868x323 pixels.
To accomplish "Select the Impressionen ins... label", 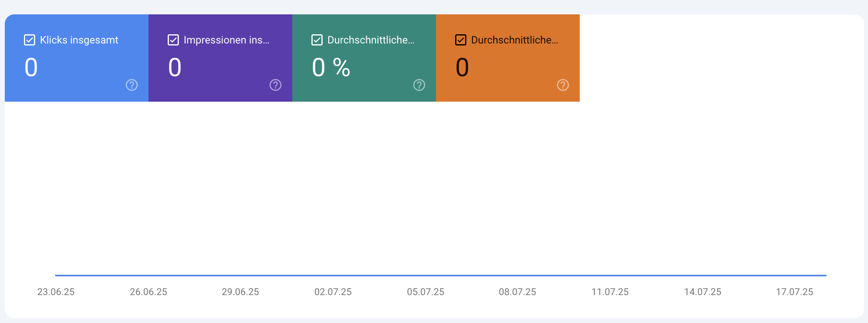I will (x=226, y=40).
